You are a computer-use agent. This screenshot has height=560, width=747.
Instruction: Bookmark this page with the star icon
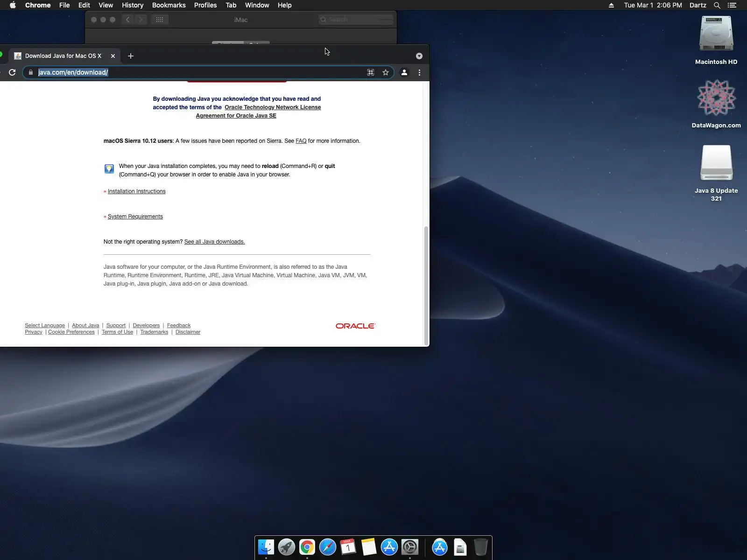[x=386, y=72]
